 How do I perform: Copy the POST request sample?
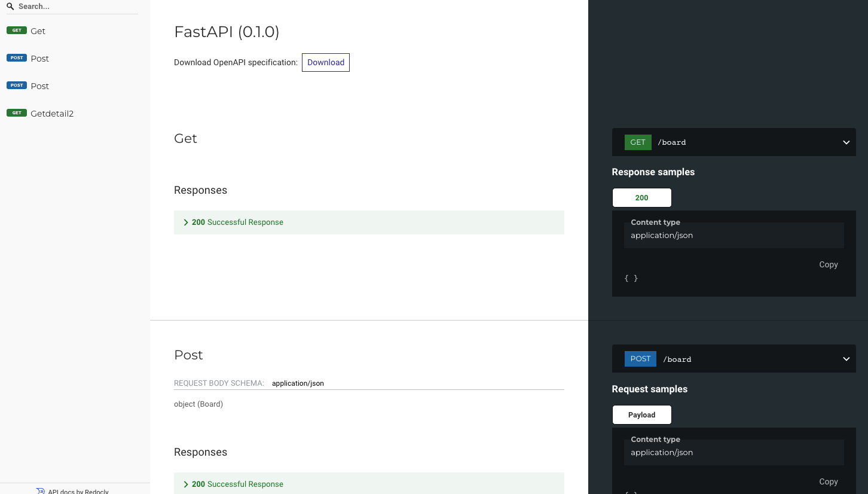point(829,481)
